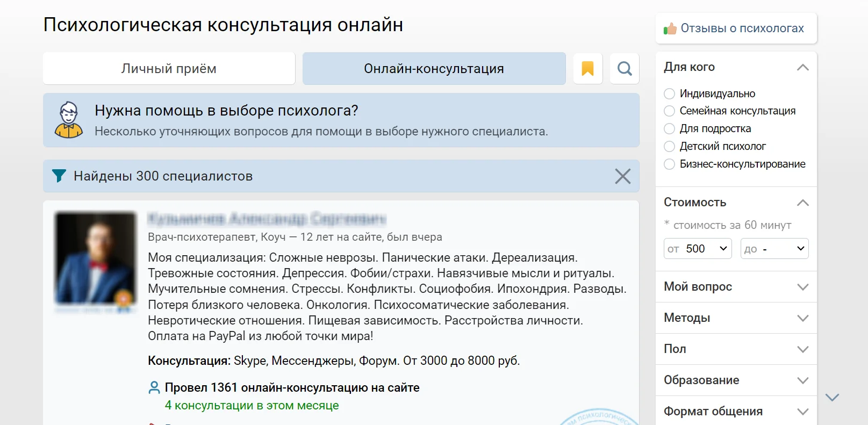Screen dimensions: 868x425
Task: Click the Провел 1361 онлайн-консультацию на сайте text
Action: pos(292,388)
